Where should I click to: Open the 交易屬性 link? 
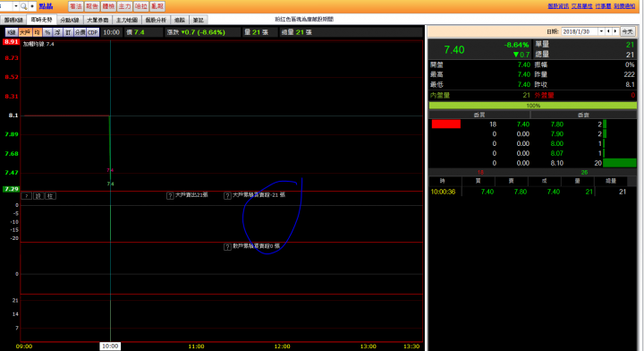(x=582, y=6)
